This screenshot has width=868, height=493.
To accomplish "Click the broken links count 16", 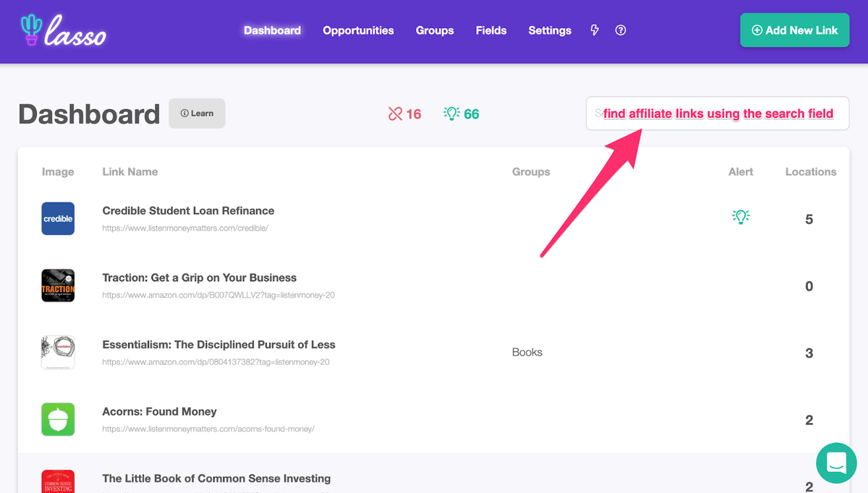I will 404,113.
